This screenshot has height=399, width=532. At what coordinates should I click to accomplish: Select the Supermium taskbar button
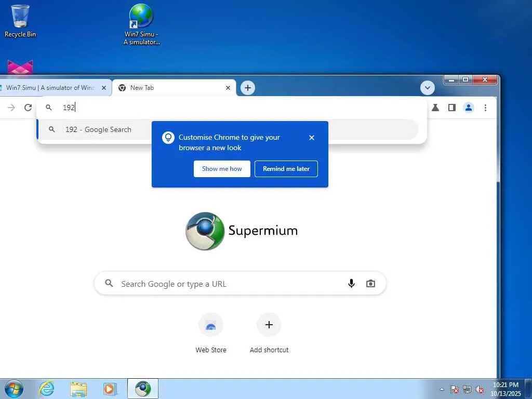(143, 389)
